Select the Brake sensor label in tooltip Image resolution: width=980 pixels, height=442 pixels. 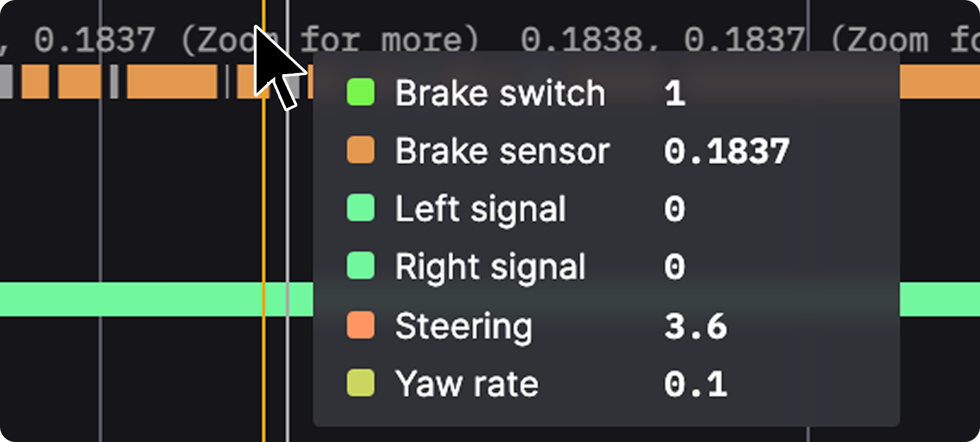[x=502, y=151]
